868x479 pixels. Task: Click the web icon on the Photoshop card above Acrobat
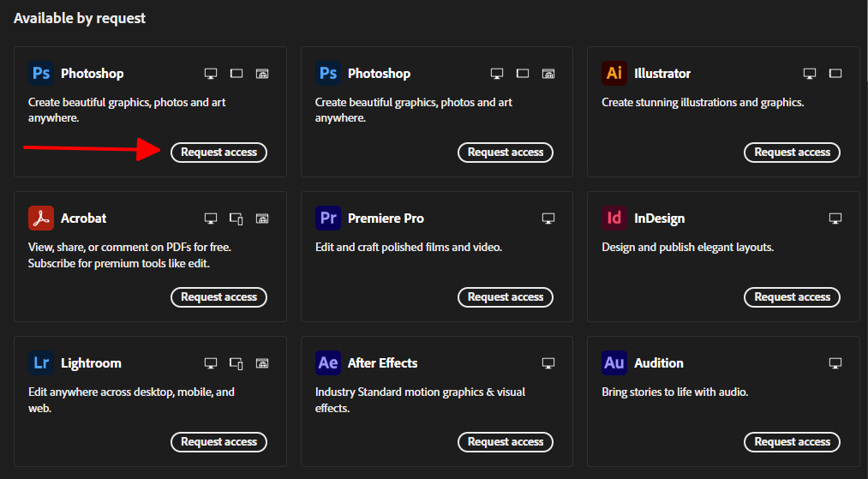tap(262, 74)
